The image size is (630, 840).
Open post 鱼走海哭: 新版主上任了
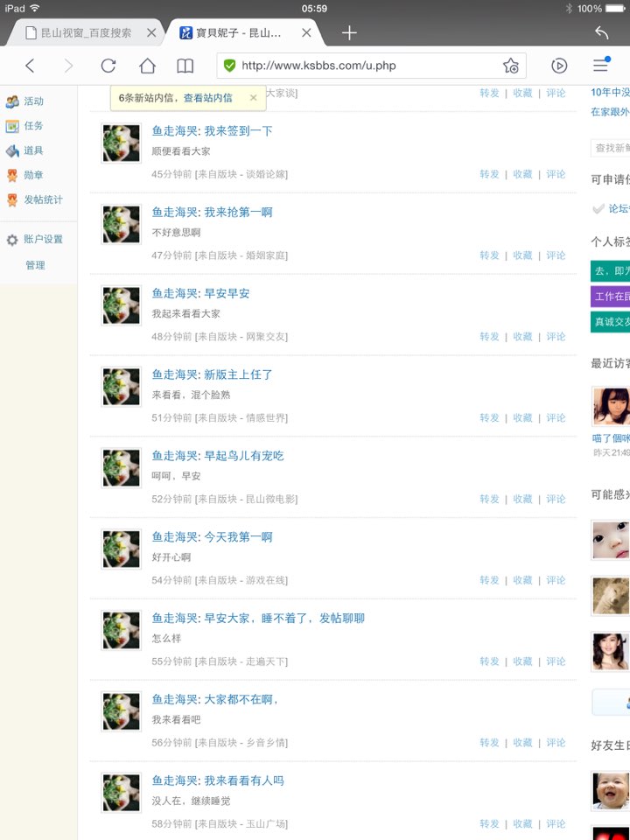(212, 374)
